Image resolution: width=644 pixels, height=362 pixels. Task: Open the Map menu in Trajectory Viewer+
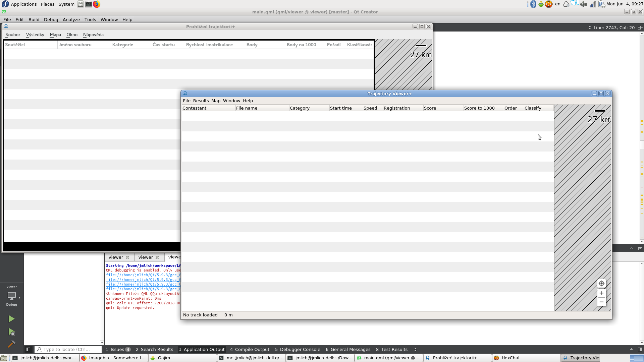pyautogui.click(x=216, y=101)
